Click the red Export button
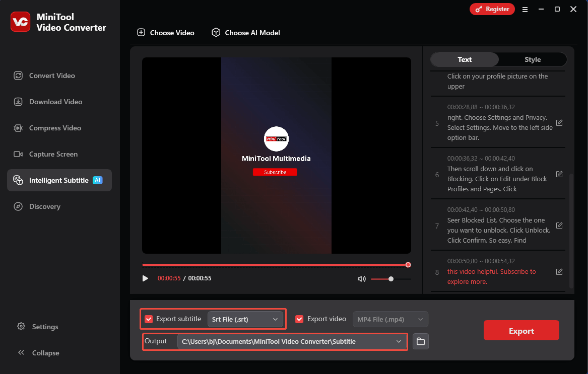Screen dimensions: 588x374 pos(521,331)
